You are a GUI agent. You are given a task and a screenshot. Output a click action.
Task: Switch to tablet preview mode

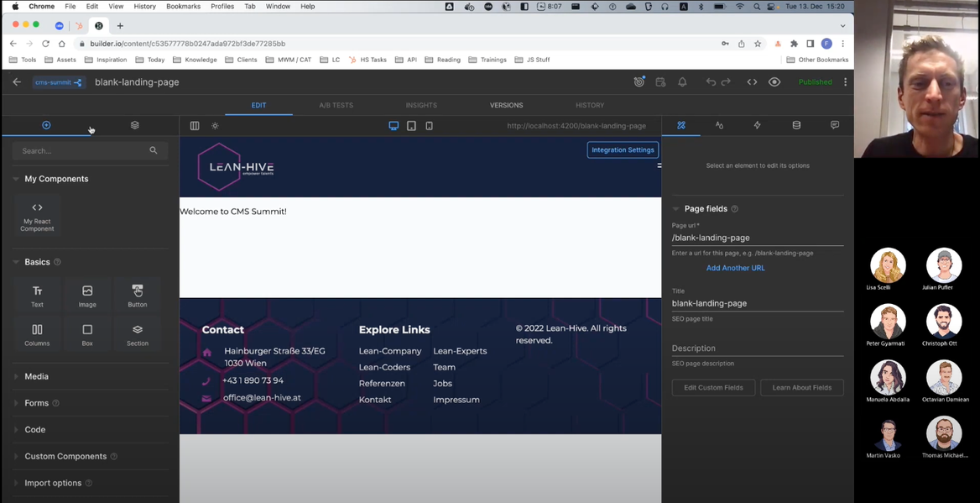pos(411,125)
